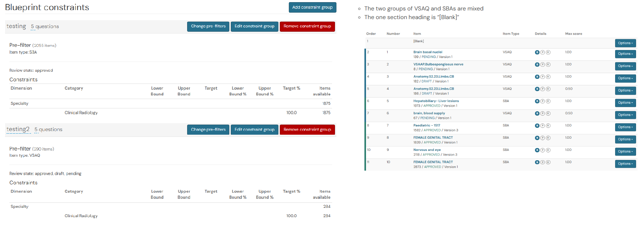Click the R badge for VSAAP.Bulbospongiosus nerve row
Image resolution: width=644 pixels, height=242 pixels.
click(548, 64)
